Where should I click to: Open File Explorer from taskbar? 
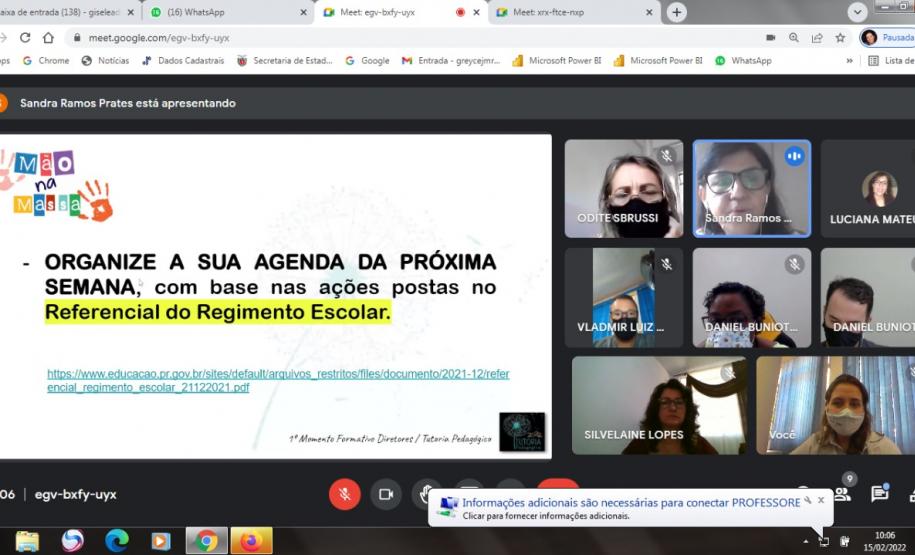point(28,541)
